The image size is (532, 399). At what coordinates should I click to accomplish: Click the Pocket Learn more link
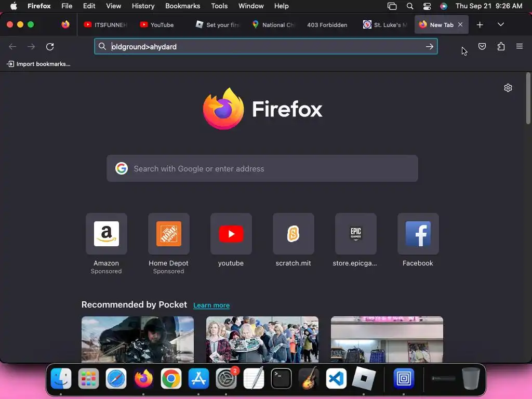[x=211, y=305]
